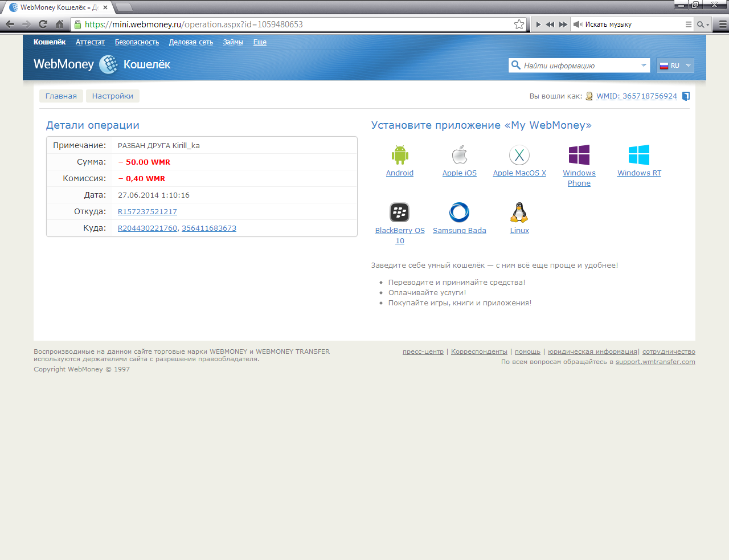Open a new browser tab
The height and width of the screenshot is (560, 729).
124,7
